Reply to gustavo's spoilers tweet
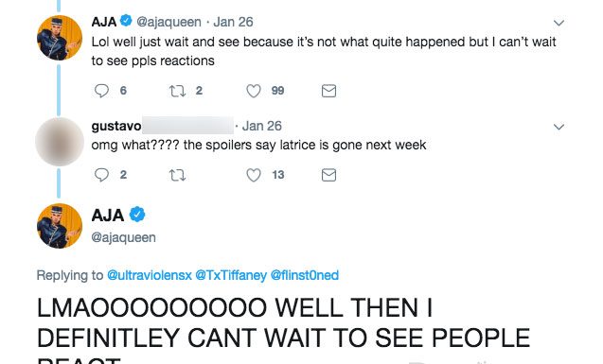Viewport: 603px width, 364px height. tap(101, 175)
